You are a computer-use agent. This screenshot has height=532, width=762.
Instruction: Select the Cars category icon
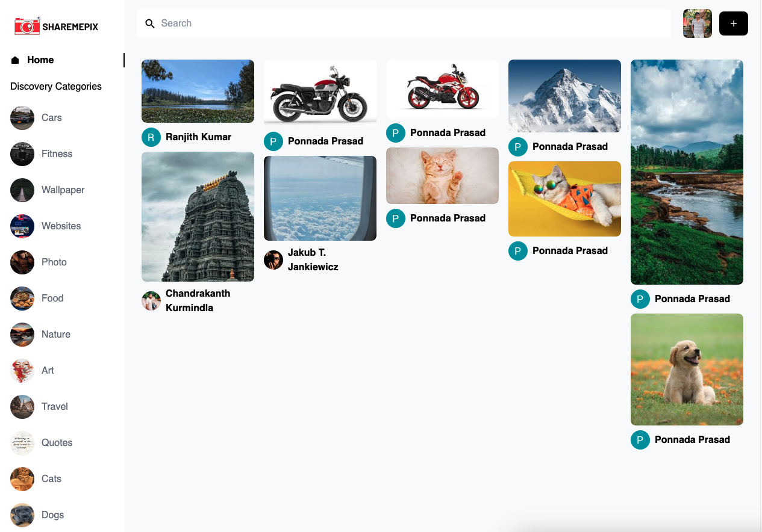pyautogui.click(x=22, y=118)
